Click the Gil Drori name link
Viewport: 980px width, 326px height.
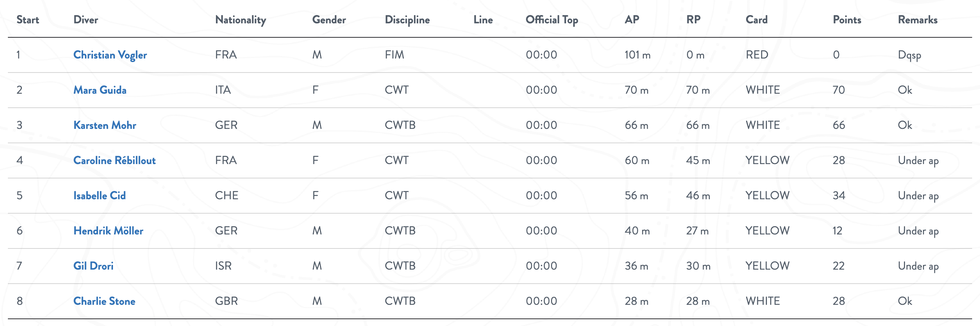pos(93,266)
